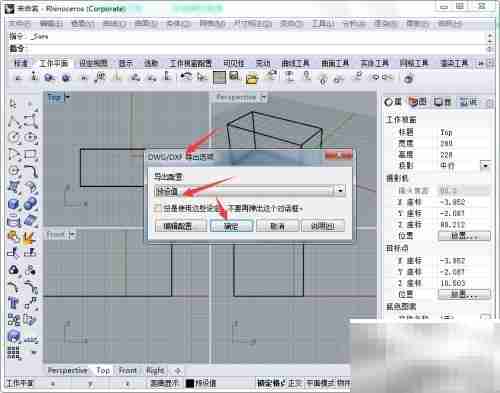Toggle 锁定格点 grid snap in status bar
This screenshot has height=393, width=500.
click(271, 383)
